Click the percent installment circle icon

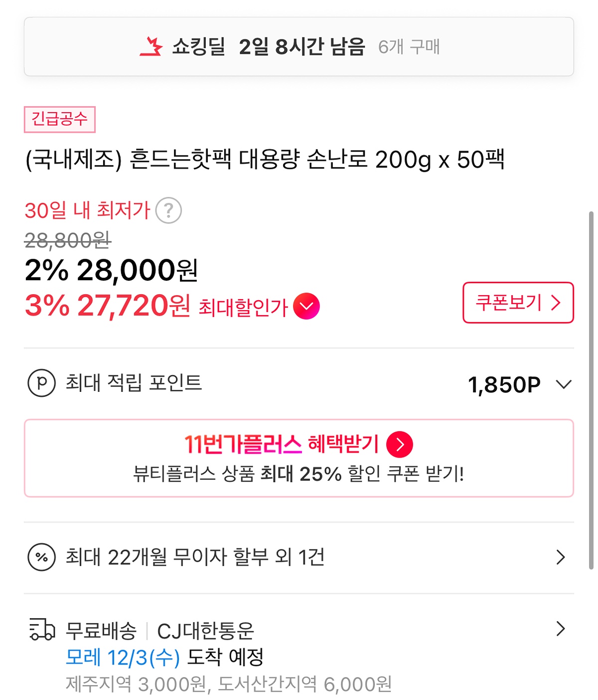tap(41, 557)
